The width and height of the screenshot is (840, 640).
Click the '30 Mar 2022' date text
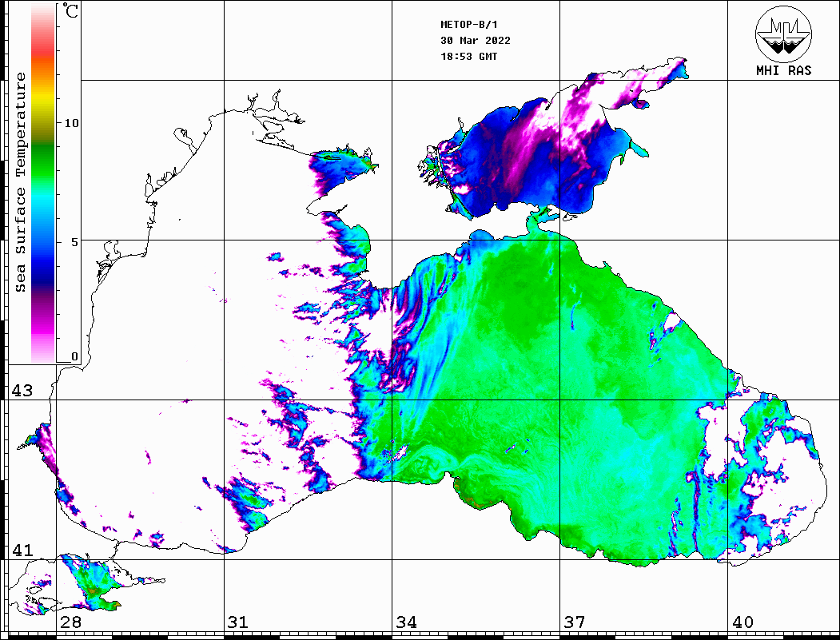click(476, 41)
